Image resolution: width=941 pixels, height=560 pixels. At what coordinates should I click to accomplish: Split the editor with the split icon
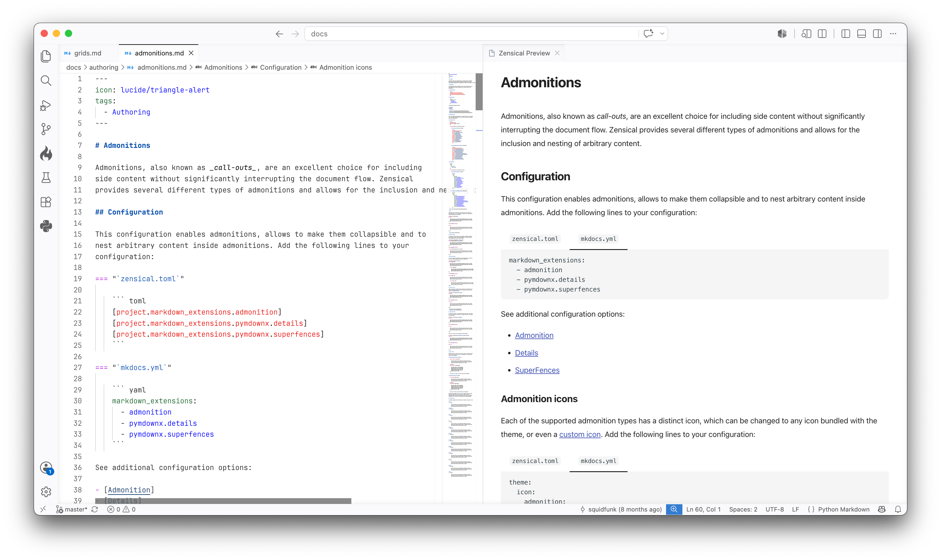coord(822,34)
